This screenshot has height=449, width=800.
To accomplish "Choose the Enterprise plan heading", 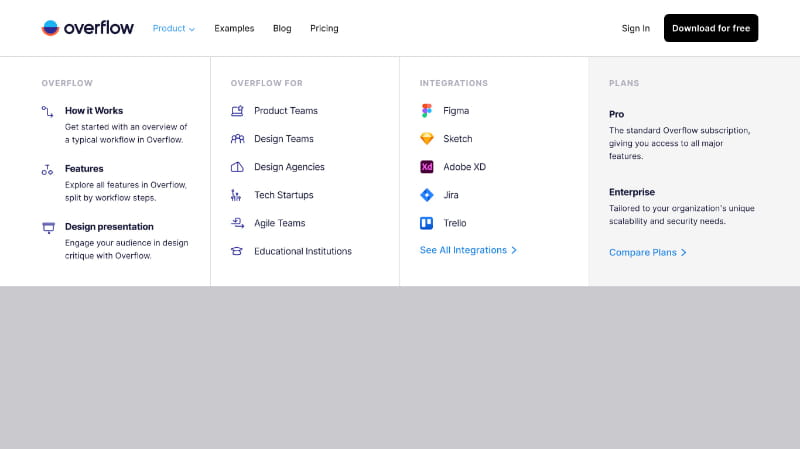I will (x=632, y=192).
